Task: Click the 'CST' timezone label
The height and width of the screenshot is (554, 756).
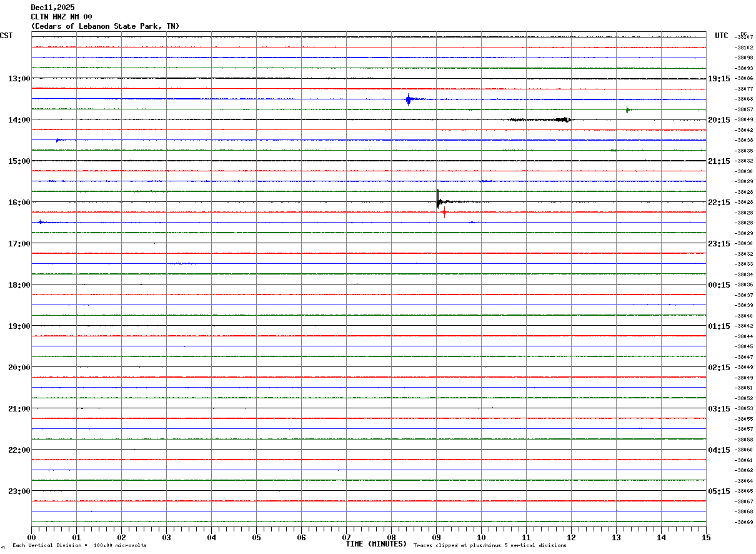Action: 6,36
